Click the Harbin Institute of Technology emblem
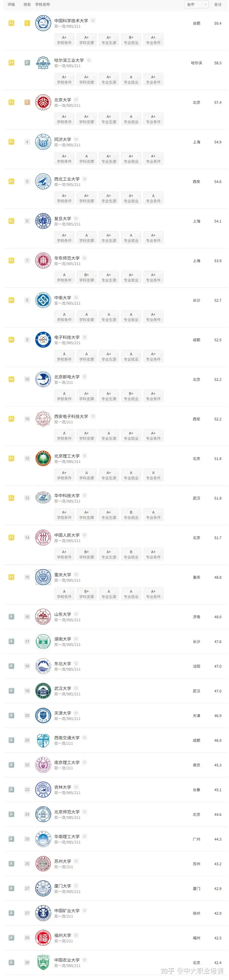The width and height of the screenshot is (229, 980). [43, 63]
